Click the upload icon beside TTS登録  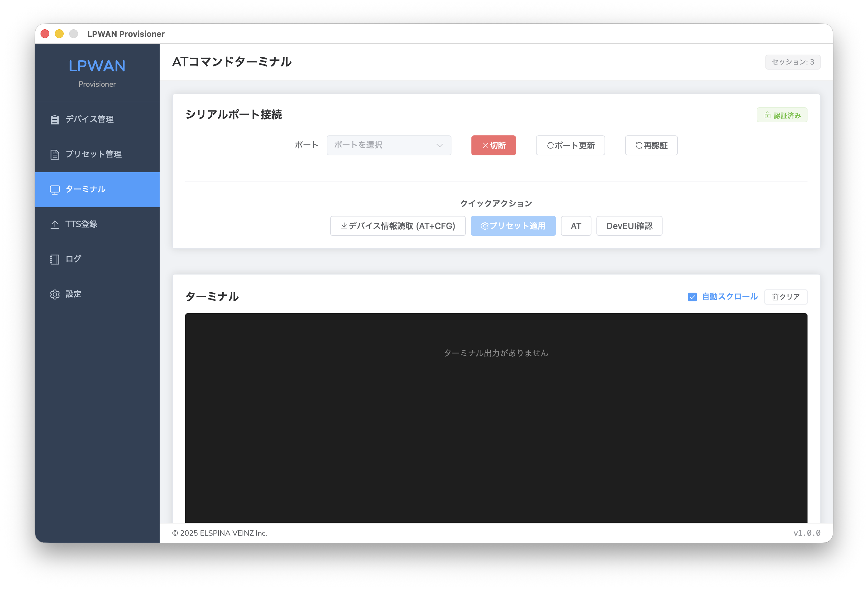coord(55,224)
